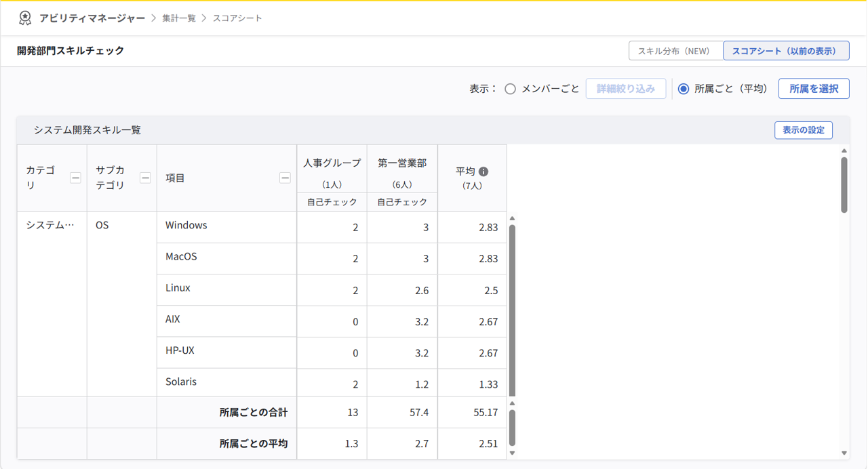Click the システム開発スキル一覧 section title
Viewport: 868px width, 469px height.
click(87, 130)
